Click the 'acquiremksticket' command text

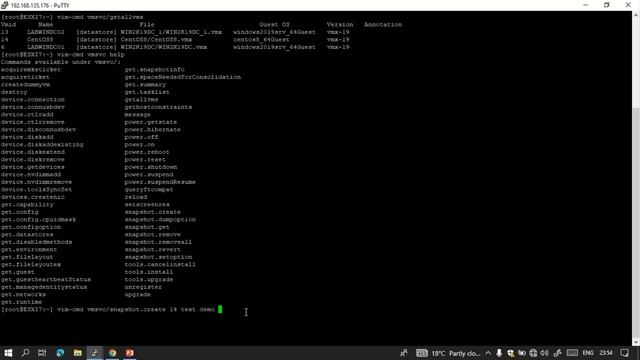[31, 69]
